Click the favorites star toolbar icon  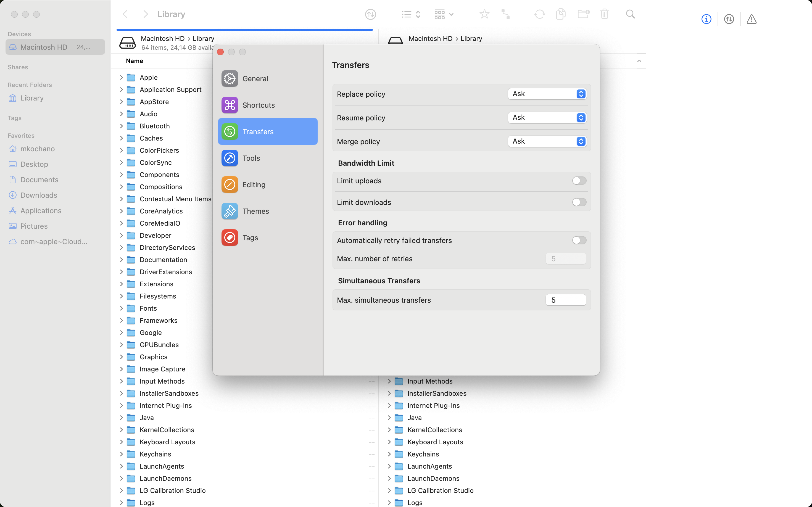(484, 14)
